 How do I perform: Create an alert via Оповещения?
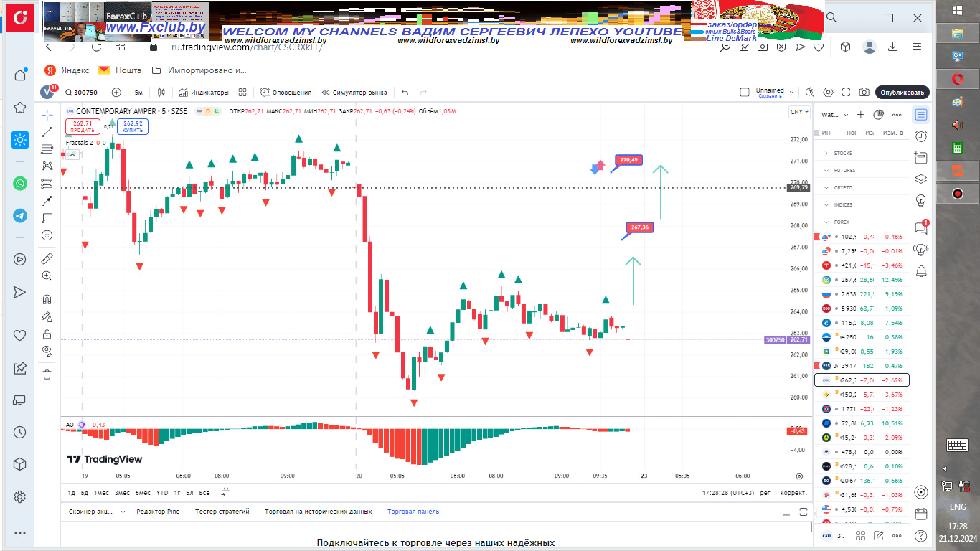coord(286,93)
